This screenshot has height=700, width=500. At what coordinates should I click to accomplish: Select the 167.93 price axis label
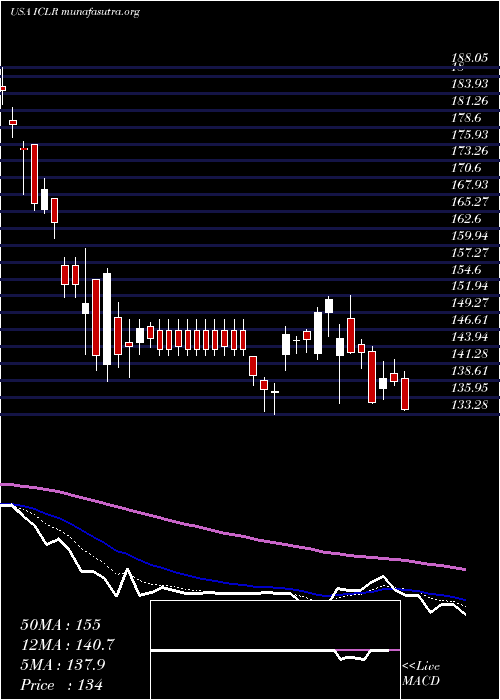[x=471, y=184]
